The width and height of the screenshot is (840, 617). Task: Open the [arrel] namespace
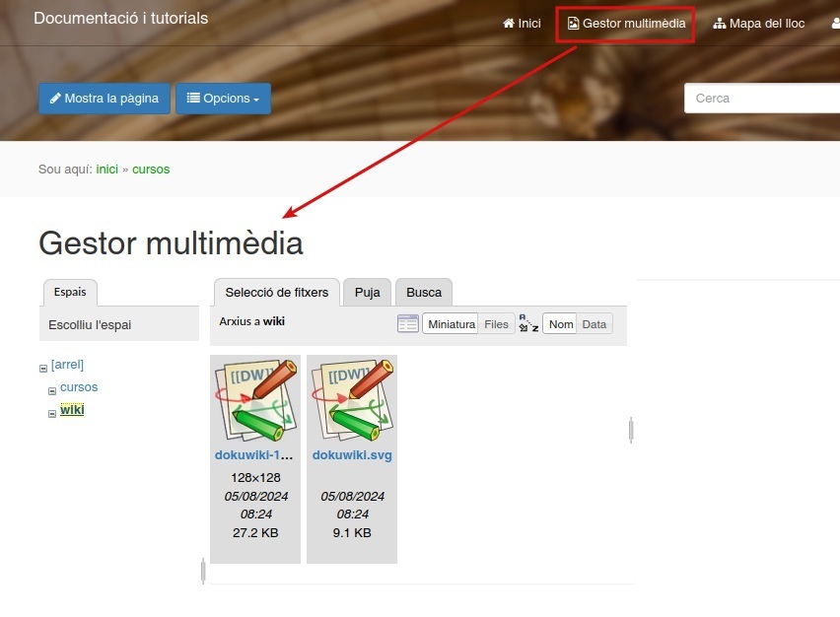67,365
